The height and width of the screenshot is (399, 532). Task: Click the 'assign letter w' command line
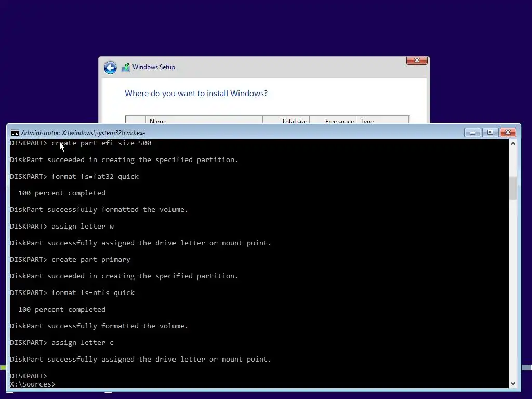pyautogui.click(x=62, y=227)
